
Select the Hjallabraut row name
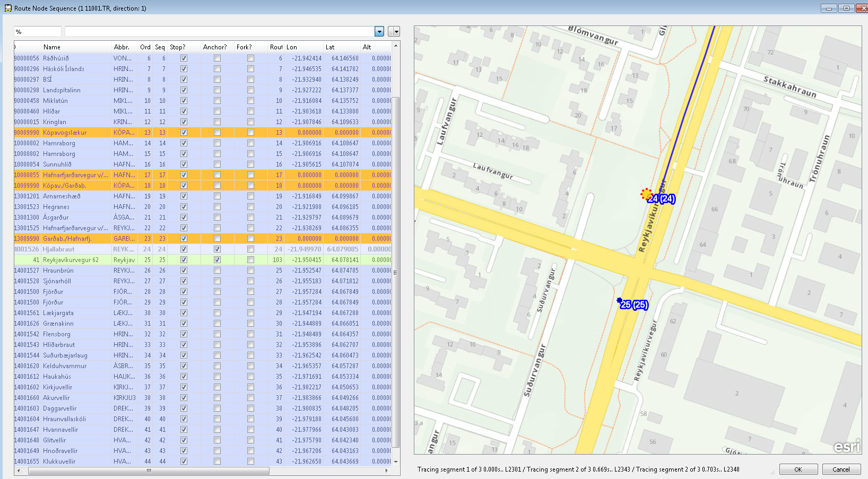tap(58, 249)
